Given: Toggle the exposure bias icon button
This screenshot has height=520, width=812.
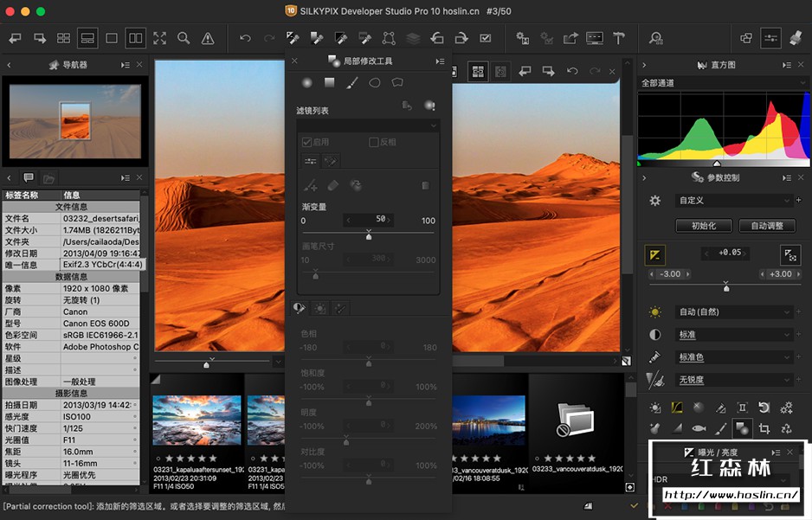Looking at the screenshot, I should (655, 254).
